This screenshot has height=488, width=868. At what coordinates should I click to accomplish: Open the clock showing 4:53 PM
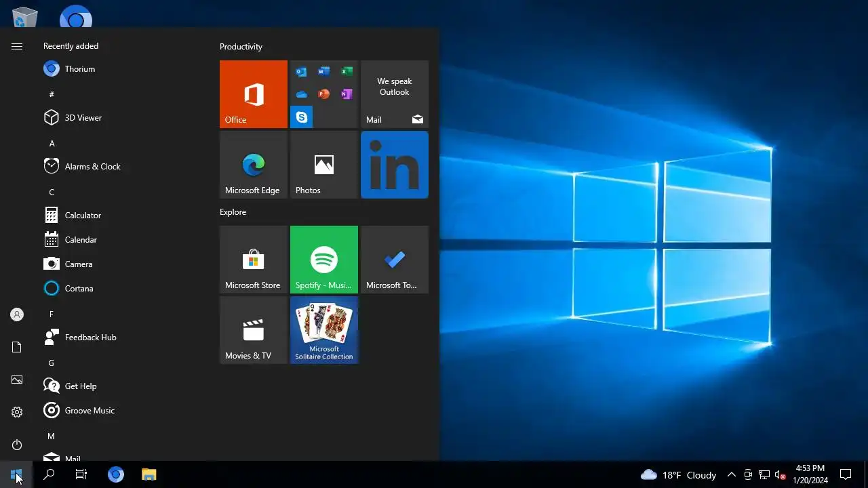(810, 474)
